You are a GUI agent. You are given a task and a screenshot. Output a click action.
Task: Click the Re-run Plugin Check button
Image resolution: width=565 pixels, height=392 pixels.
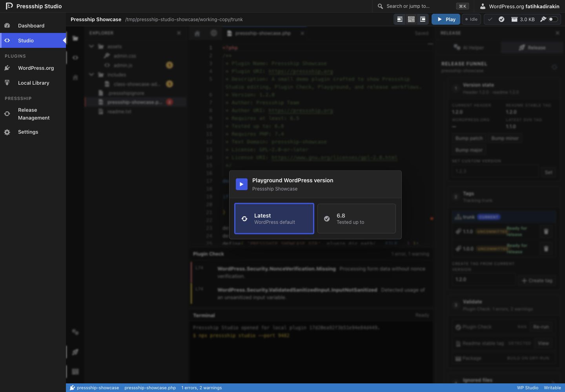tap(541, 327)
